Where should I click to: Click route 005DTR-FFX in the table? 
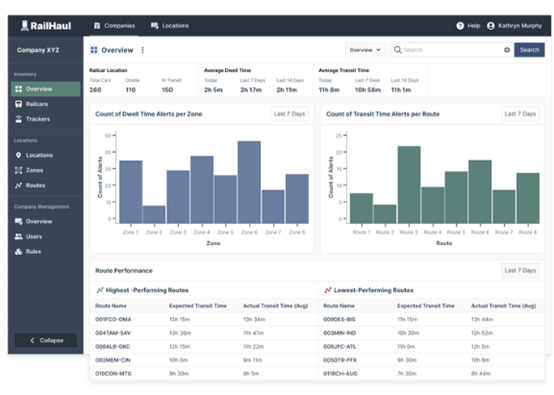[340, 360]
